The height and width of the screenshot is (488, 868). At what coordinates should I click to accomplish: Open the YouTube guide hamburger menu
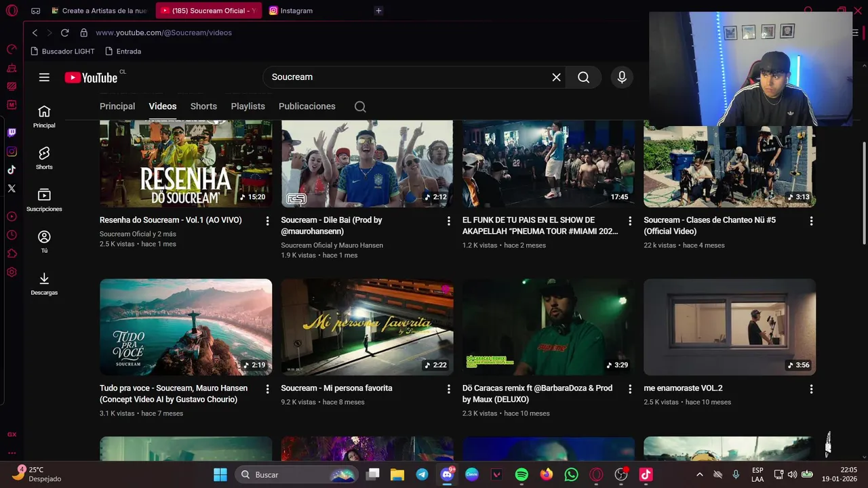(x=44, y=77)
